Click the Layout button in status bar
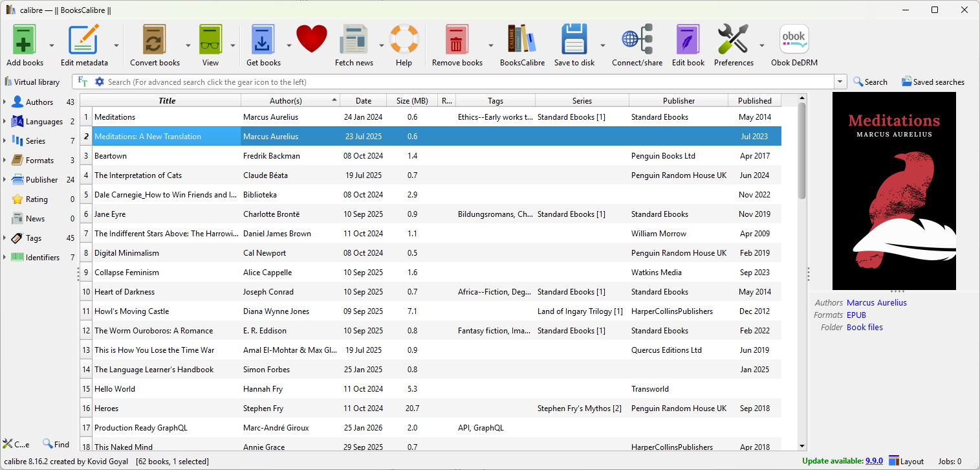 pos(906,461)
